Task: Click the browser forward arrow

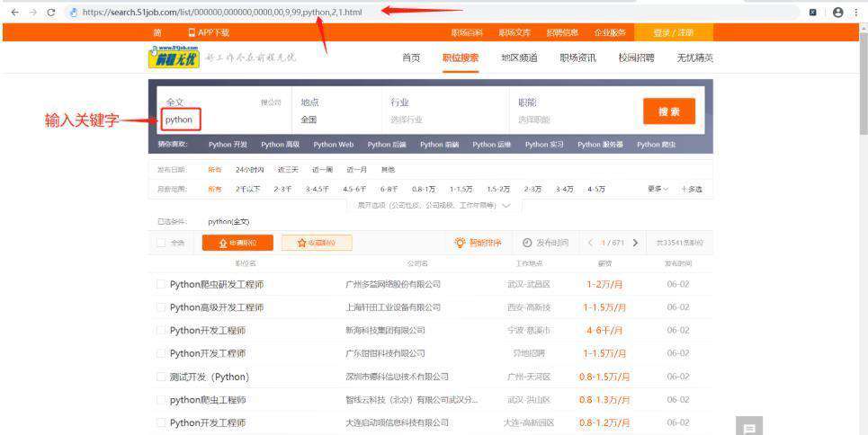Action: [33, 13]
